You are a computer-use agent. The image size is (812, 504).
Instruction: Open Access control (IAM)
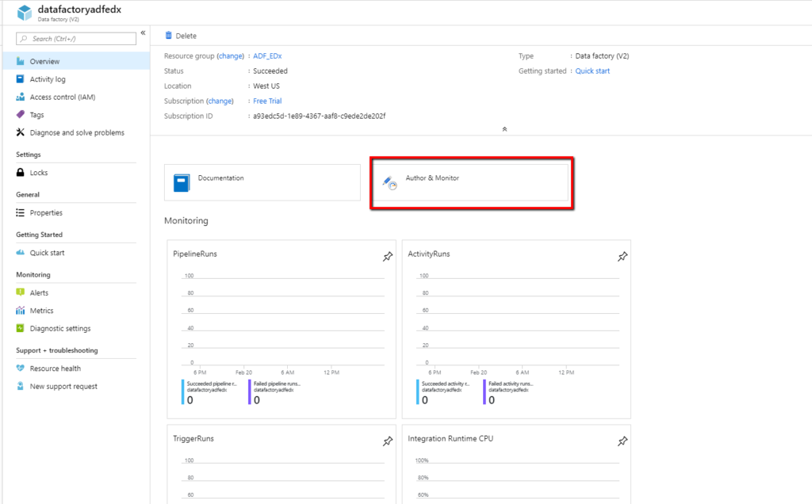pyautogui.click(x=62, y=97)
